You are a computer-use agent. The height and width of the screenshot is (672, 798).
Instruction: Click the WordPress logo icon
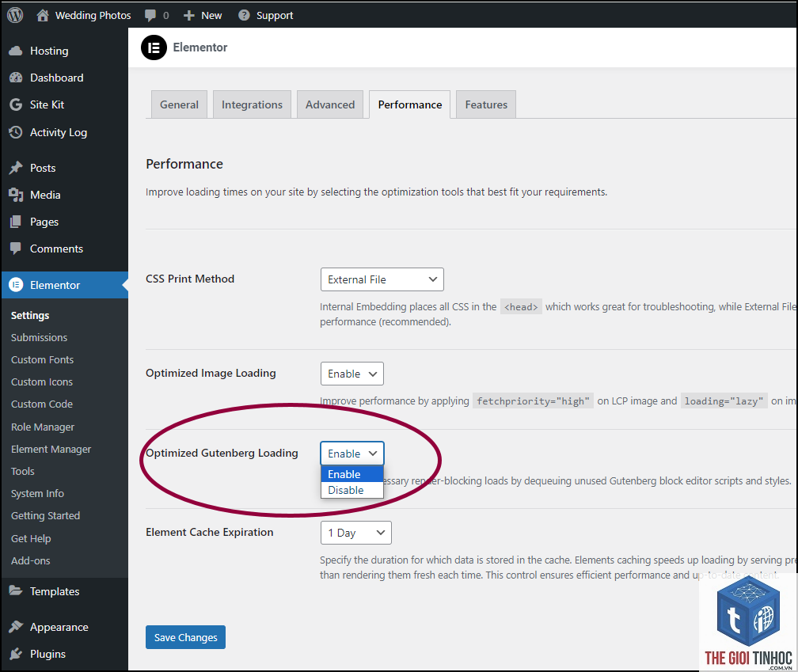tap(15, 15)
